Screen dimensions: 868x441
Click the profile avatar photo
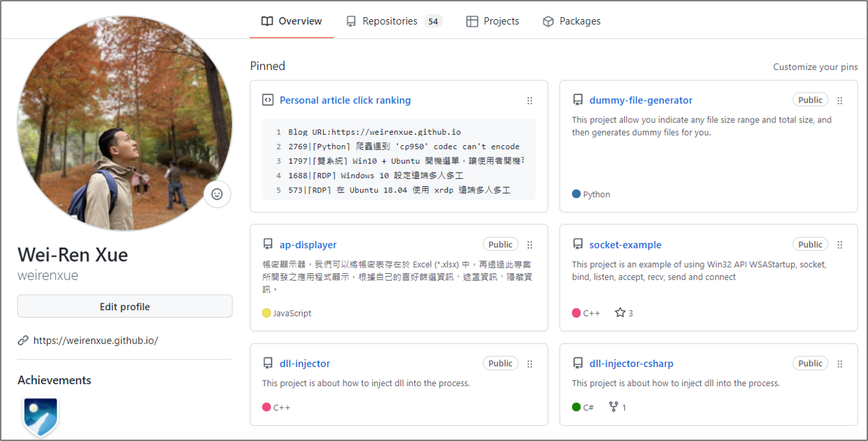124,123
